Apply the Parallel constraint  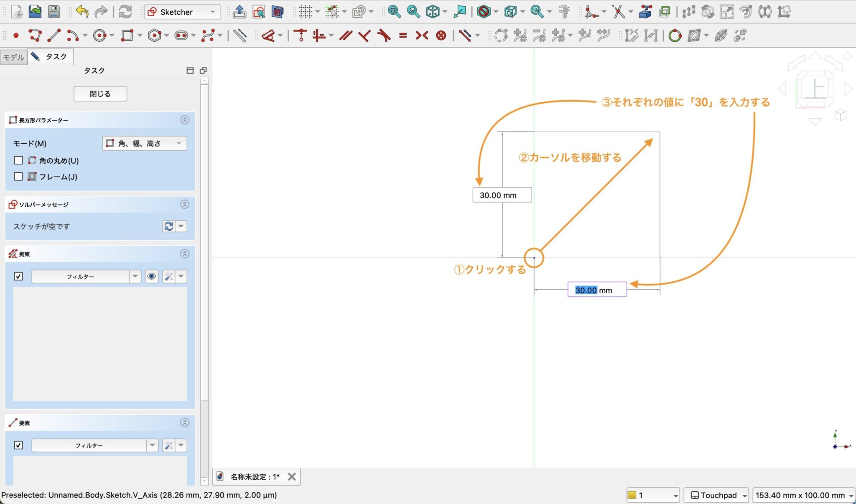click(x=345, y=36)
